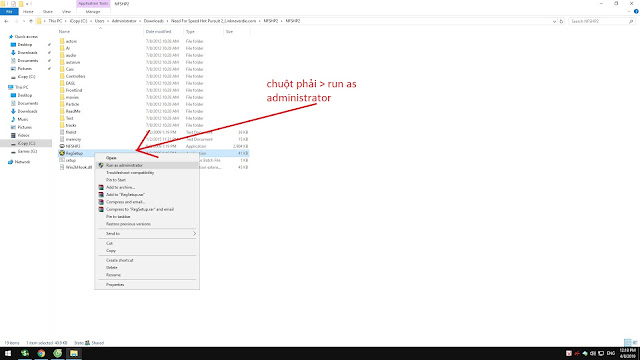The width and height of the screenshot is (640, 360).
Task: Click Administrator in the address breadcrumb
Action: tap(124, 21)
